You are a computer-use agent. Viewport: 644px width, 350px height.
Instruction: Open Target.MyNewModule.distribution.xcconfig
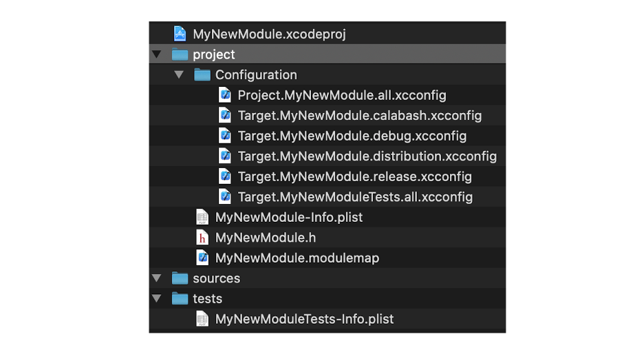tap(367, 156)
